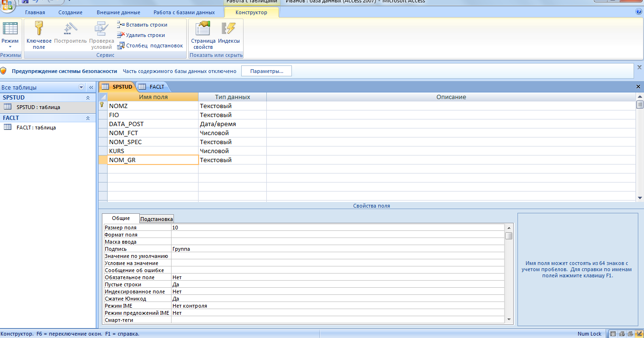644x338 pixels.
Task: Click the NOM_GR field name input
Action: tap(153, 160)
